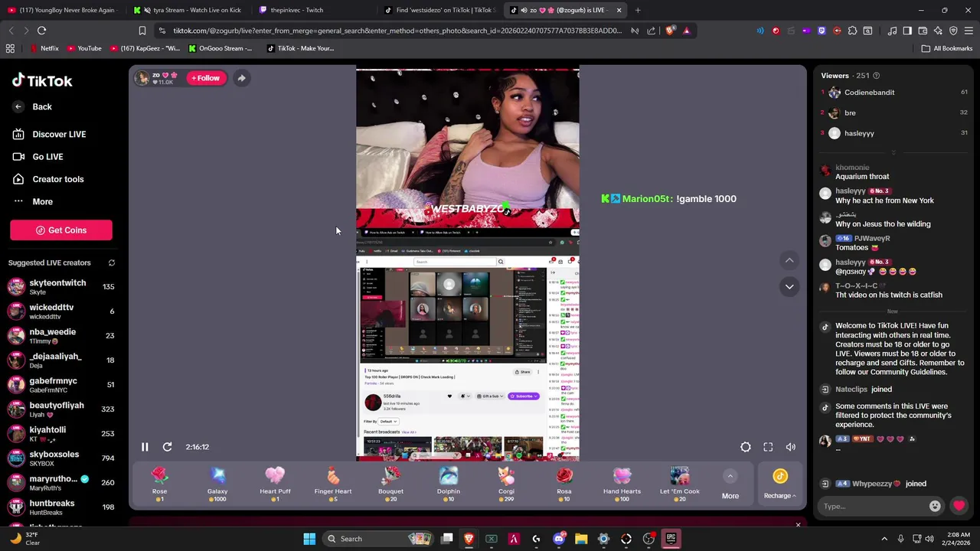Send a Dolphin gift

pos(449,484)
